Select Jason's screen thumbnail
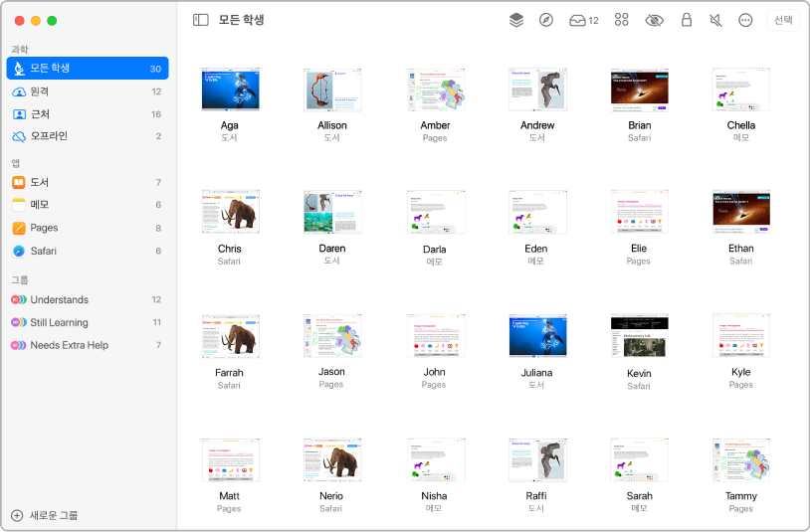The width and height of the screenshot is (810, 532). 332,336
